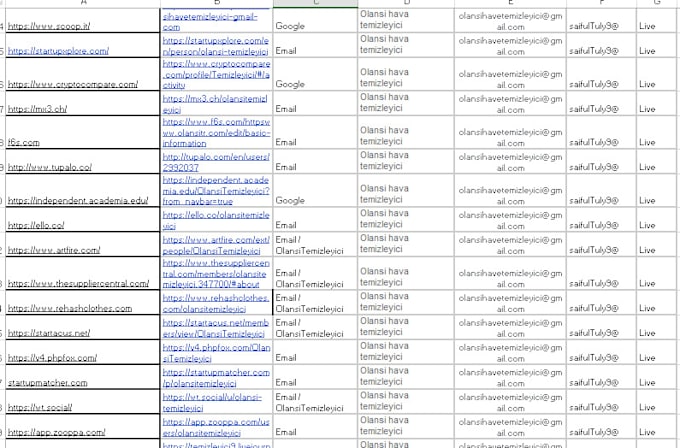Open the https://independent.academia.edu/ link in column A
Image resolution: width=680 pixels, height=448 pixels.
78,200
